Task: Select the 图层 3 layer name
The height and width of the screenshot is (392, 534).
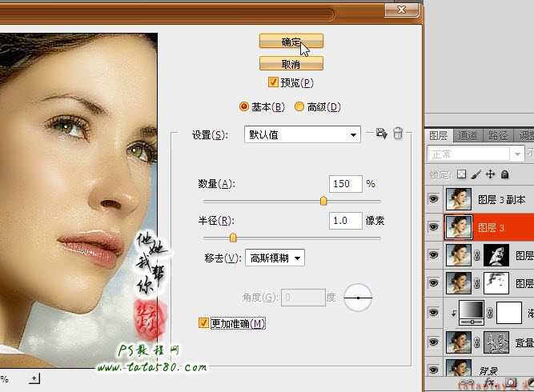Action: pos(491,227)
